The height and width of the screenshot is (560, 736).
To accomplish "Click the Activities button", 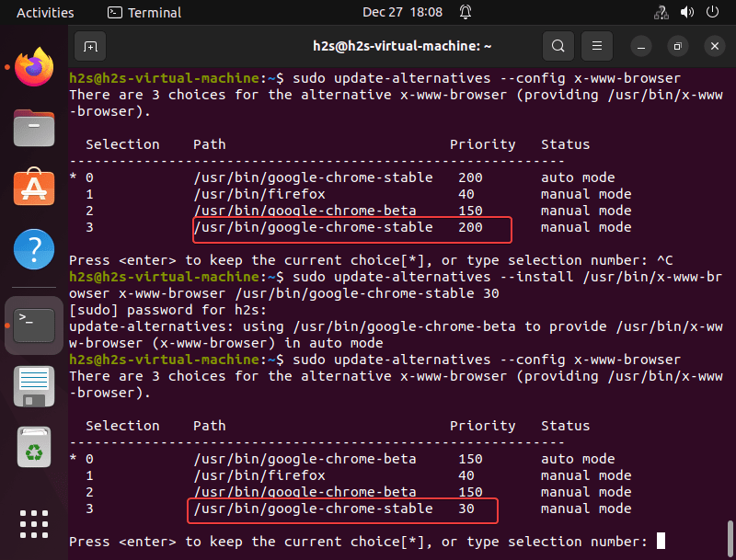I will pyautogui.click(x=45, y=13).
